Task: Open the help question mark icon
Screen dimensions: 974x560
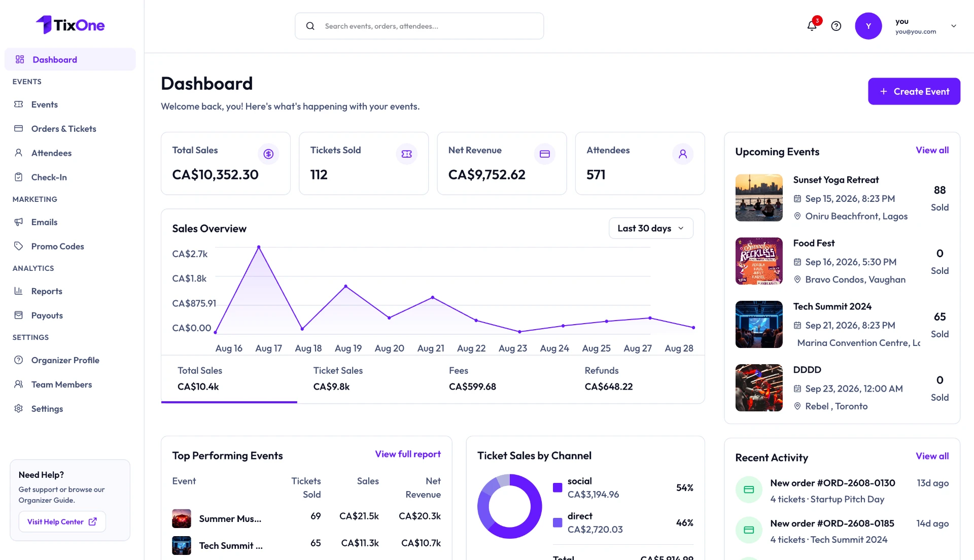Action: coord(836,26)
